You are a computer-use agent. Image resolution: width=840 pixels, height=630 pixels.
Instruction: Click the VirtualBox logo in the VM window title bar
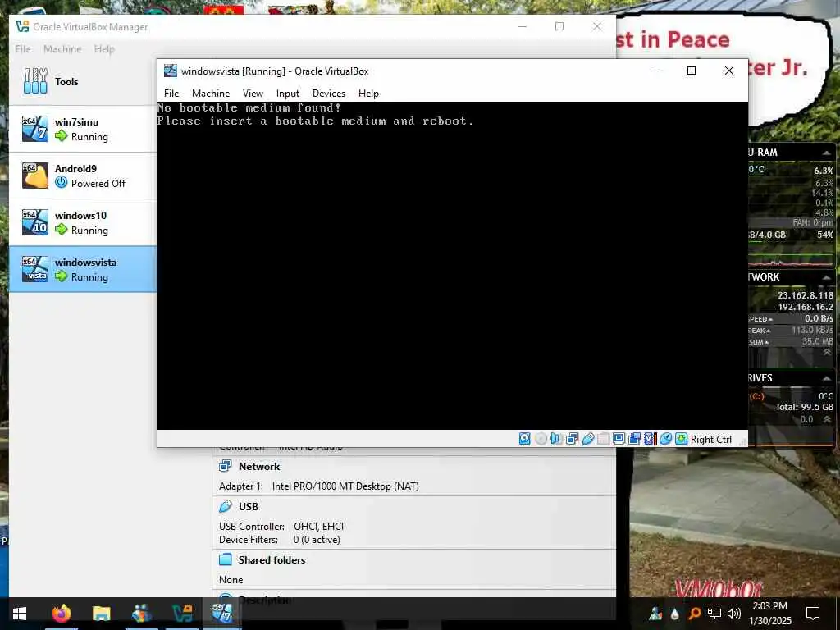tap(171, 71)
